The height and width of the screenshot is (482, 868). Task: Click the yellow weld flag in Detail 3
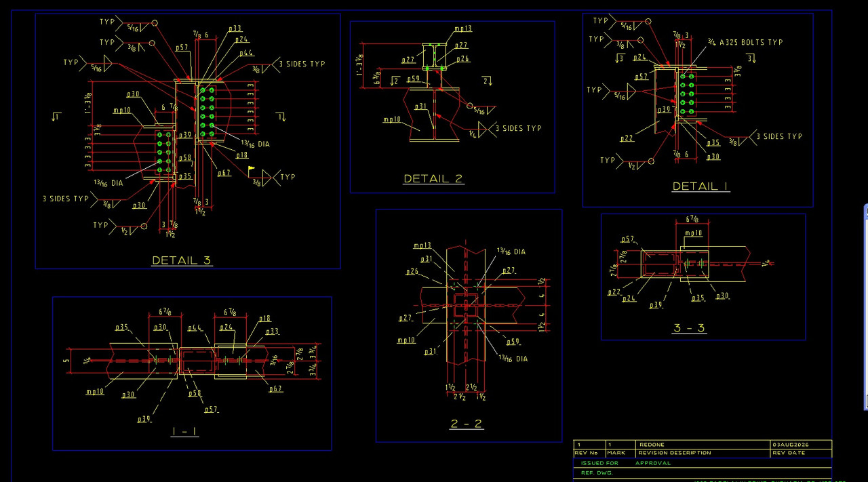click(251, 168)
